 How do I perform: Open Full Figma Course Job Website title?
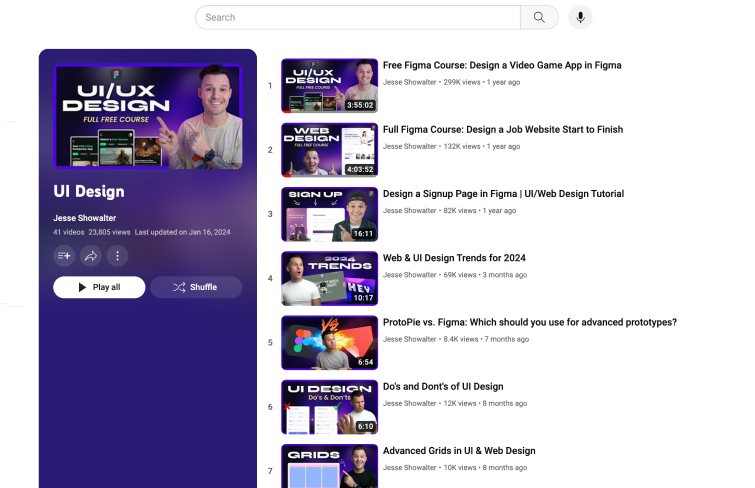point(502,129)
